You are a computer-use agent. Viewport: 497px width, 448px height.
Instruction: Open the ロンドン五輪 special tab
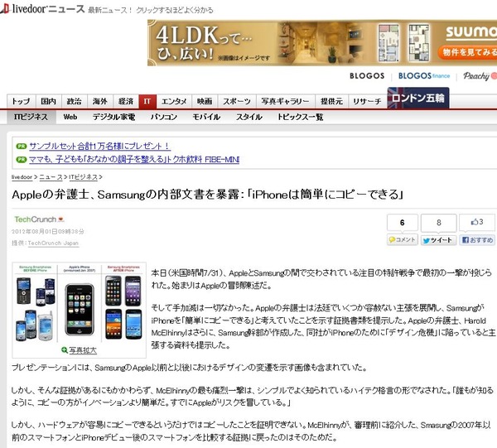coord(418,99)
